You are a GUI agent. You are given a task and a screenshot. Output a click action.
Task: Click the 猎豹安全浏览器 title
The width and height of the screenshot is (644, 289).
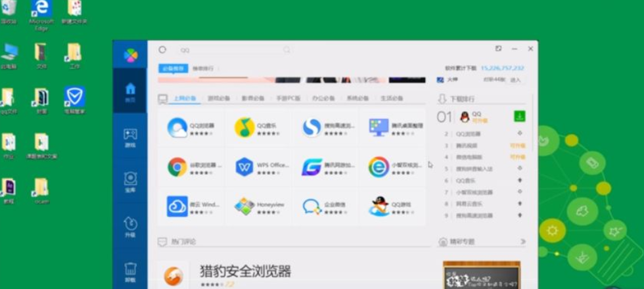(245, 271)
